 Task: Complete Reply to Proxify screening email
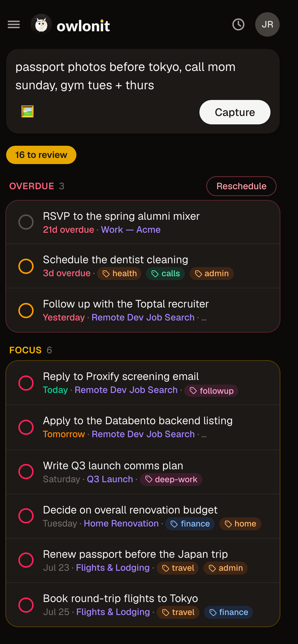coord(26,383)
